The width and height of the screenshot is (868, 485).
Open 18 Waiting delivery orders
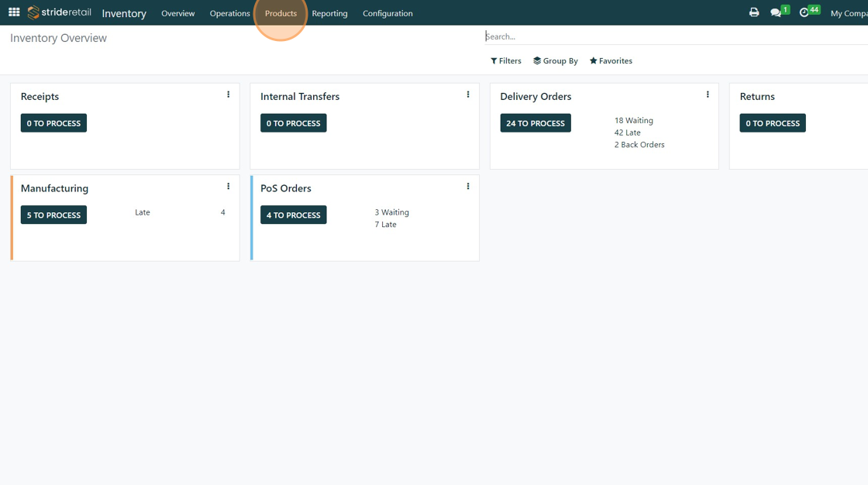tap(634, 120)
